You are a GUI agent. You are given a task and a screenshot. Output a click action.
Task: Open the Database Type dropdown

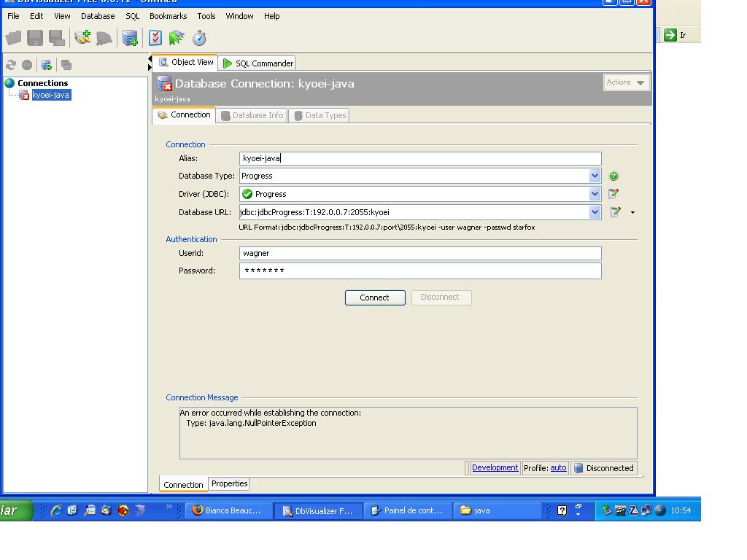[595, 176]
